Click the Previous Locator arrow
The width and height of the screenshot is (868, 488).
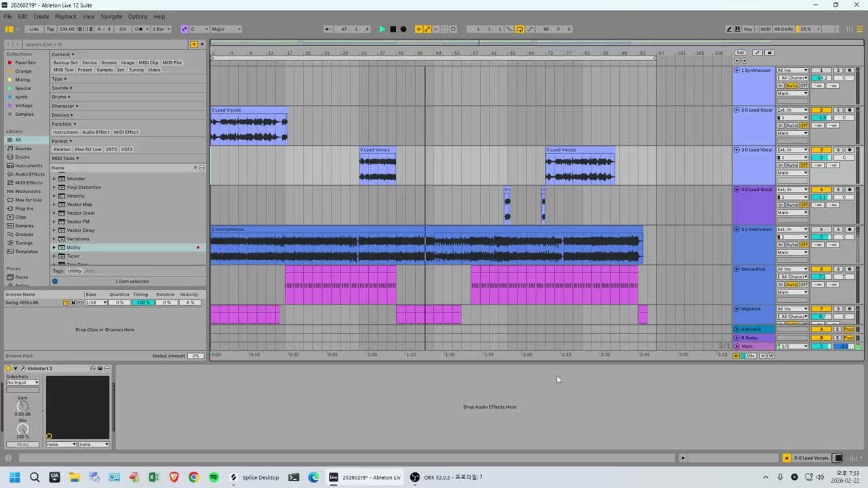click(737, 61)
